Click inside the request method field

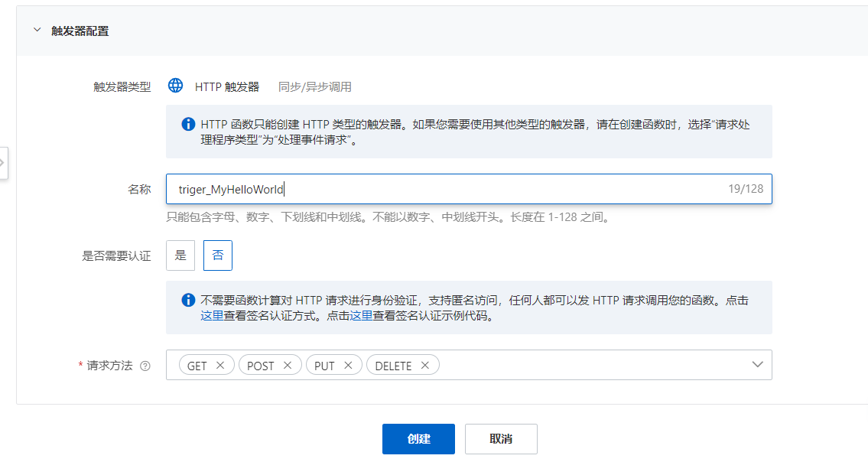pyautogui.click(x=574, y=365)
